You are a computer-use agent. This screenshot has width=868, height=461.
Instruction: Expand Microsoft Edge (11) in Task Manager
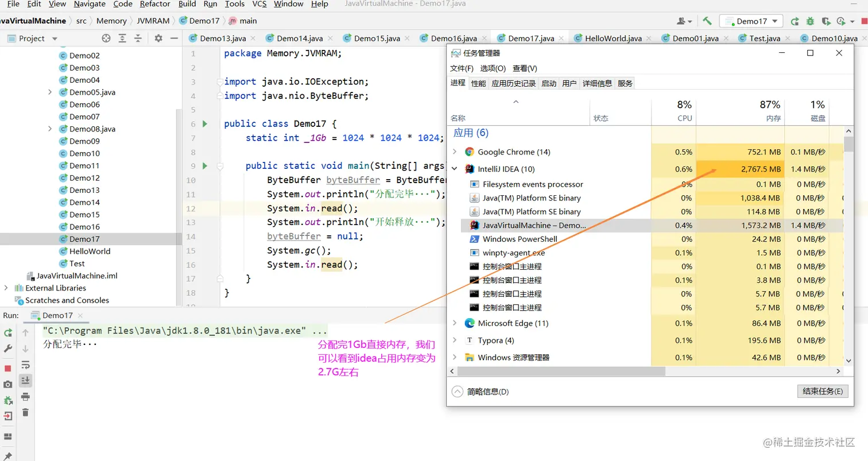click(x=455, y=323)
